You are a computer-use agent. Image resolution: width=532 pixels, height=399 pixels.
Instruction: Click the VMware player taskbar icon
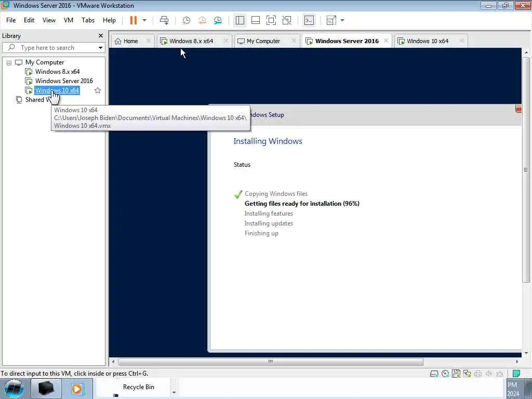77,389
